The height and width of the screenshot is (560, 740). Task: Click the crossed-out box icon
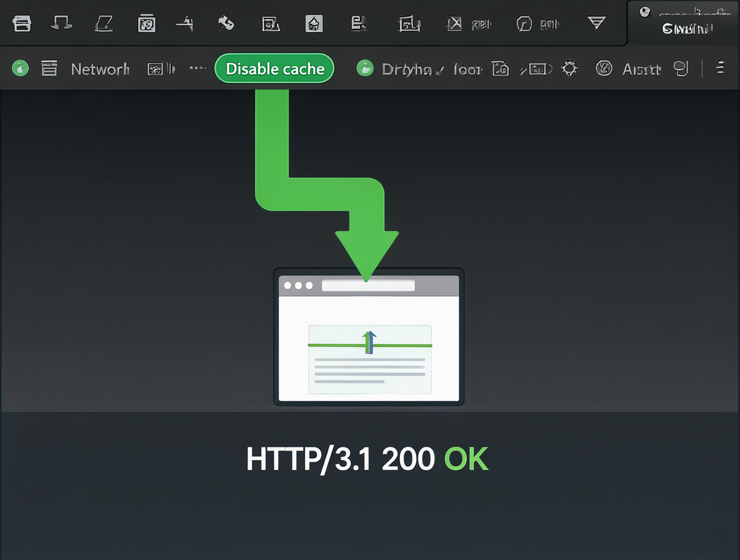point(454,23)
